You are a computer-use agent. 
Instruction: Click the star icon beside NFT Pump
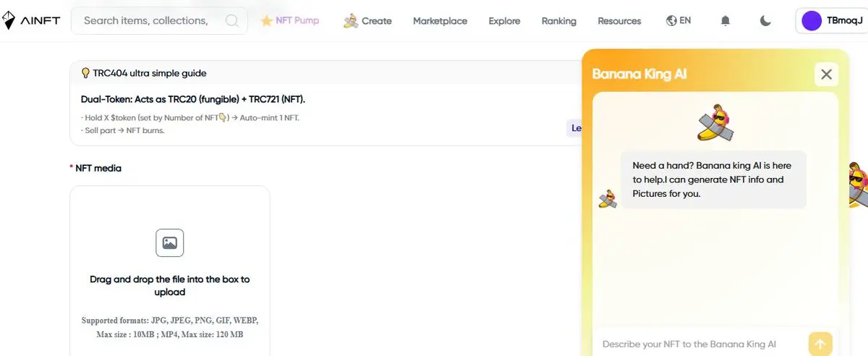[266, 20]
